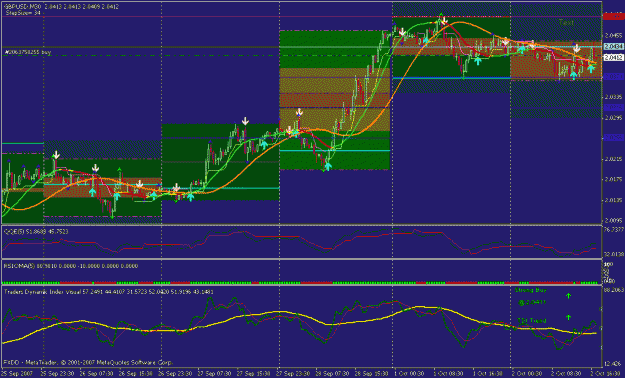Click the 1 Oct 08:30 time label
The width and height of the screenshot is (625, 378).
[448, 374]
